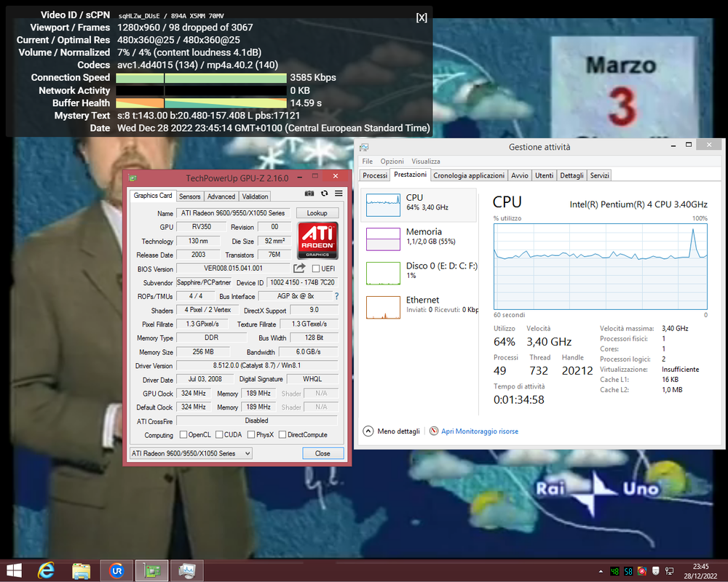Toggle the PhysX checkbox
Screen dimensions: 728x582
click(251, 434)
